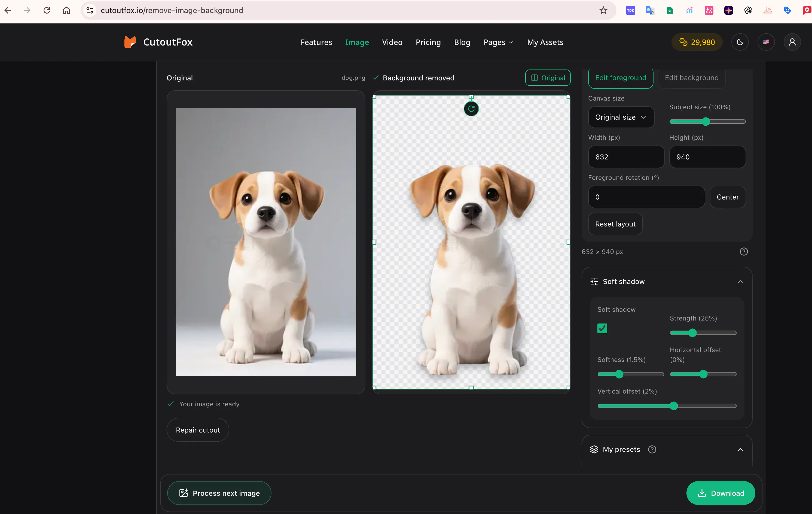
Task: Click the Reset layout button
Action: tap(615, 224)
